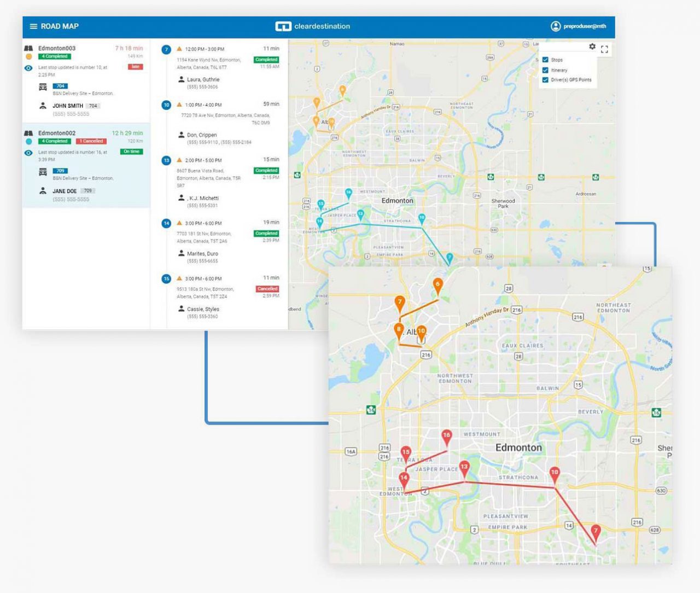
Task: Uncheck the Stops checkbox
Action: point(545,60)
